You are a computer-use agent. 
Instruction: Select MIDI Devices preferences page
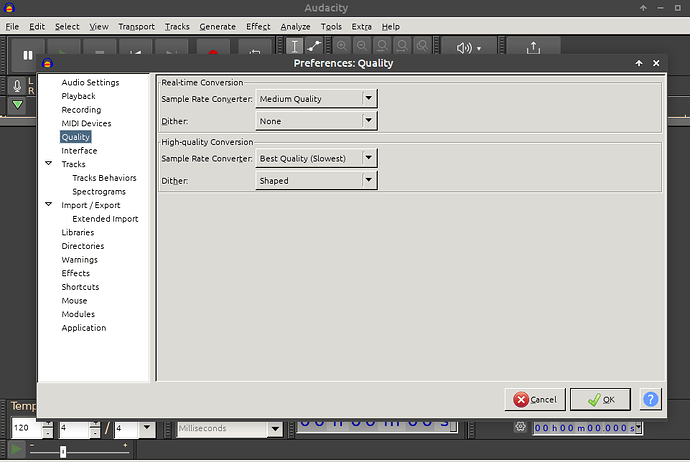click(x=86, y=123)
